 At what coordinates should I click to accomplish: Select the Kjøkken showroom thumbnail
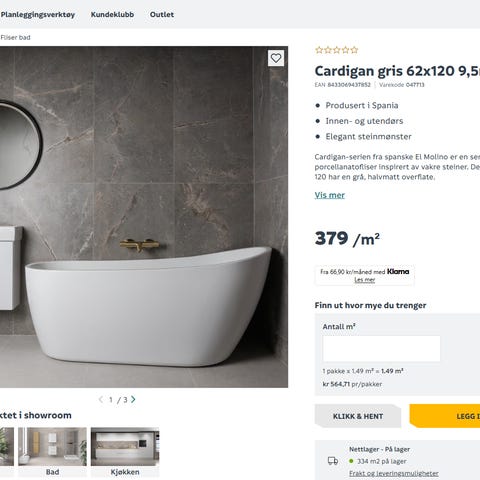click(x=125, y=452)
